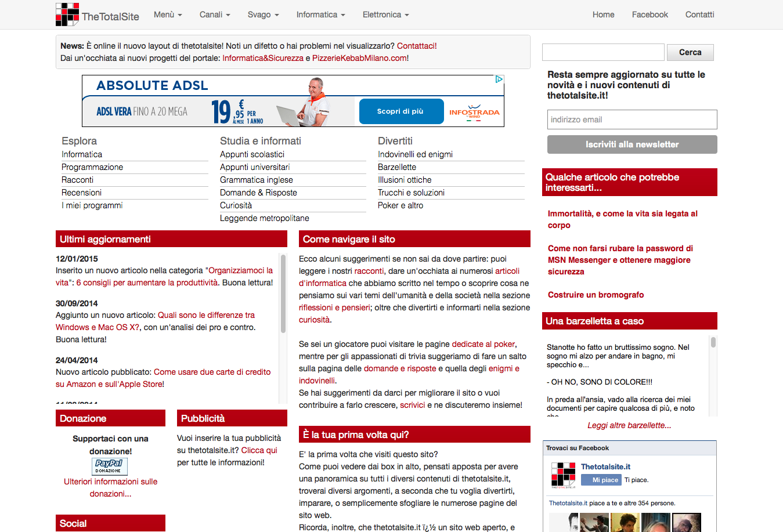Screen dimensions: 783x532
Task: Open the Windows vs Mac OS X article link
Action: pos(206,315)
